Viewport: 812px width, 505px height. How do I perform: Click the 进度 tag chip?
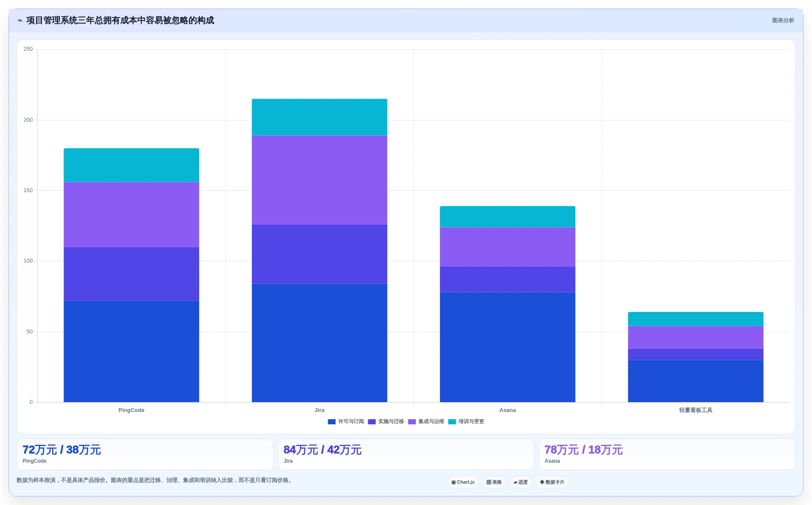pyautogui.click(x=521, y=482)
